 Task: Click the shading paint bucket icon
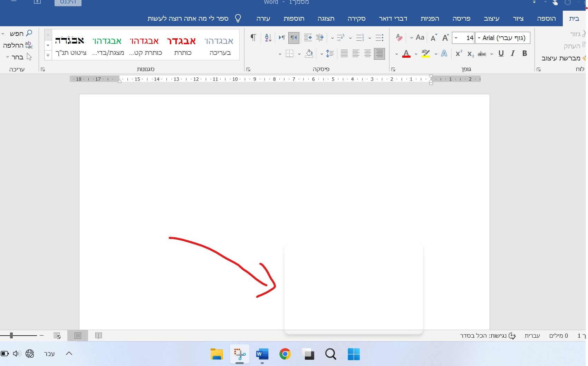(x=309, y=54)
